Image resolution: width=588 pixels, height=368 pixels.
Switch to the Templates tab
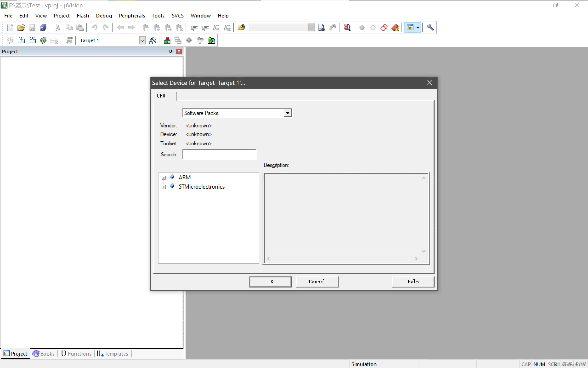(113, 354)
